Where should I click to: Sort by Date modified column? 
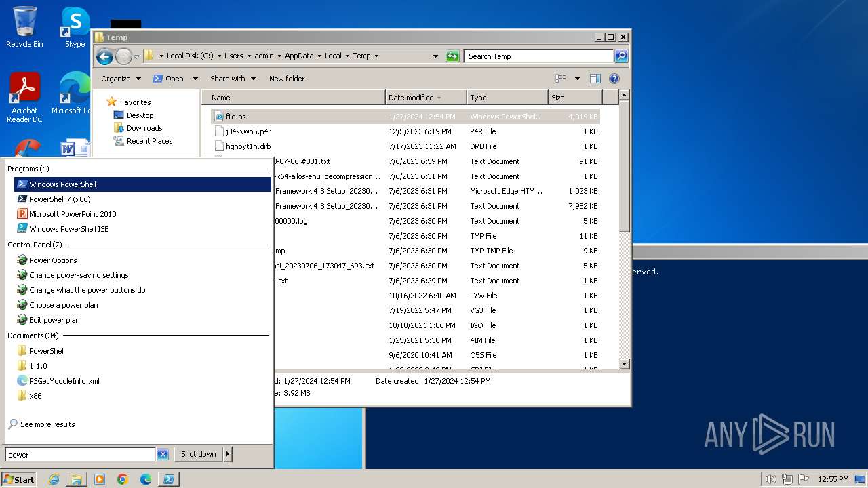[426, 98]
